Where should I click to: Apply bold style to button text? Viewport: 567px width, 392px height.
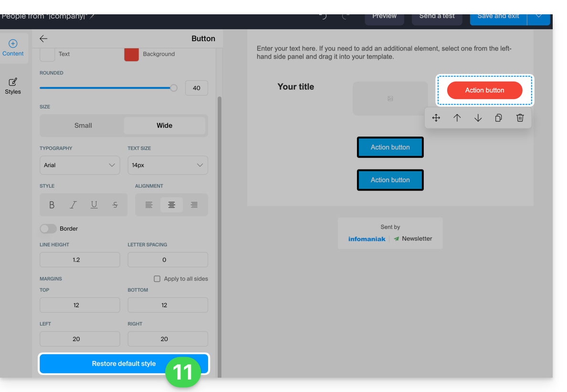(52, 205)
